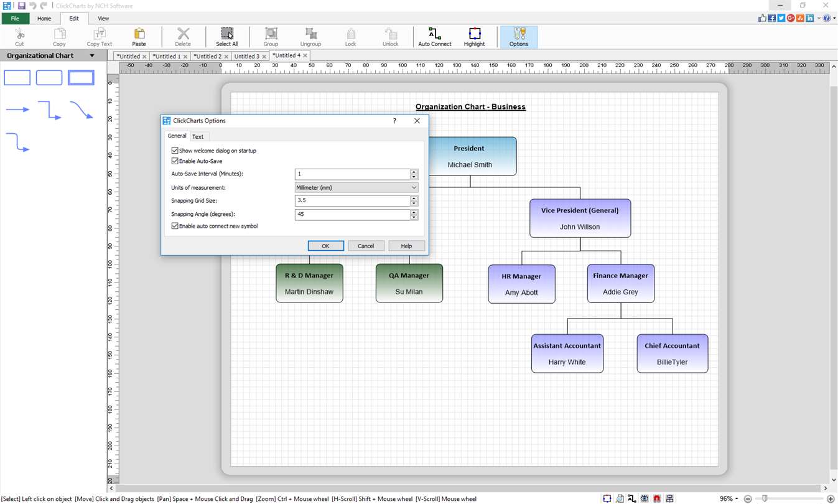Select the Vice President (General) chart box
This screenshot has width=838, height=504.
tap(580, 218)
